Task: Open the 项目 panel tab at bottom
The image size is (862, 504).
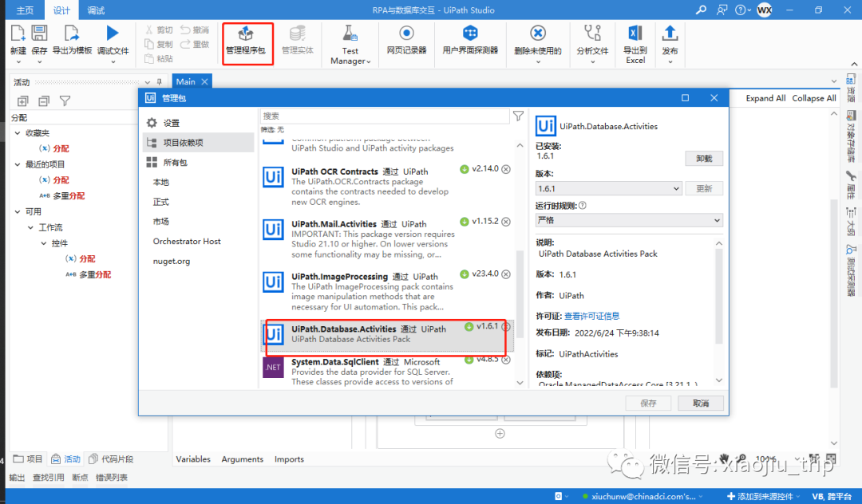Action: [x=27, y=459]
